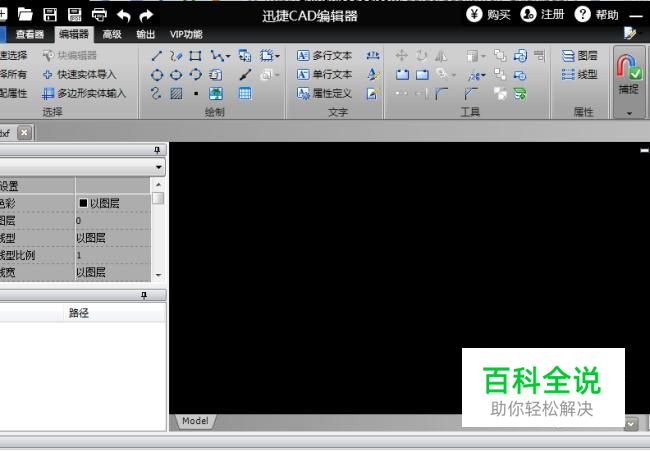Open the 线型 linetype button

pos(580,75)
